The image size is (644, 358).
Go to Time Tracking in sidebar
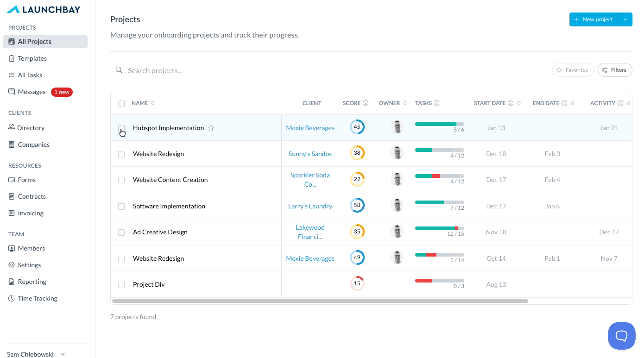point(38,298)
